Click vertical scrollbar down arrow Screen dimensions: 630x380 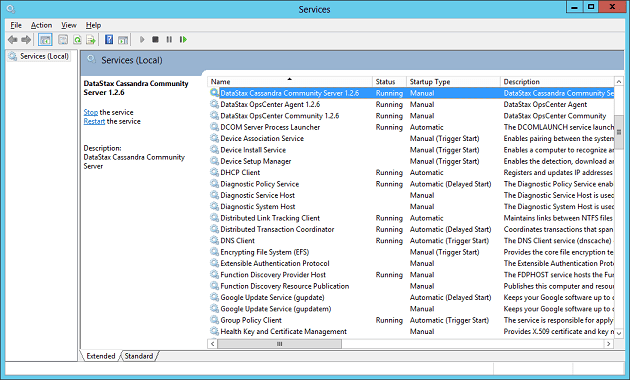point(619,333)
